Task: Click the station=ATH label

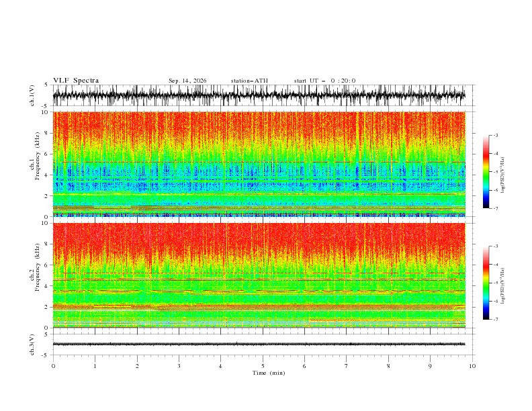Action: tap(249, 81)
